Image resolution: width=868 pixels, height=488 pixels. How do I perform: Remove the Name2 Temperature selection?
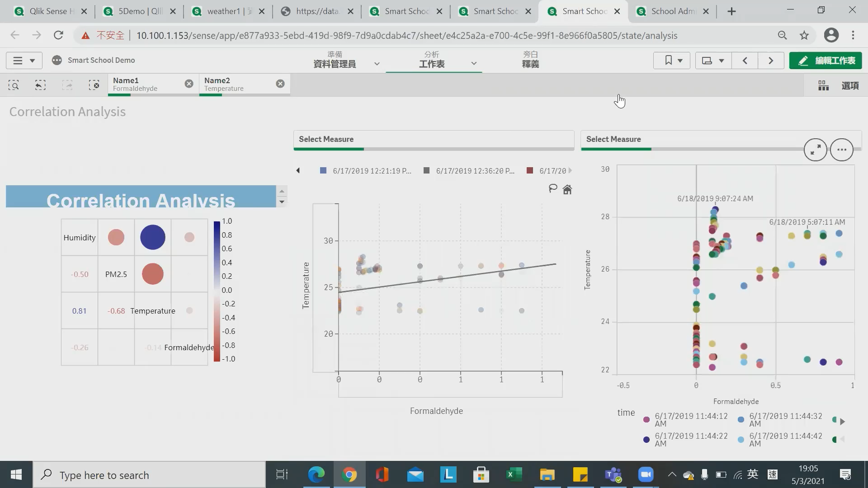[x=280, y=84]
